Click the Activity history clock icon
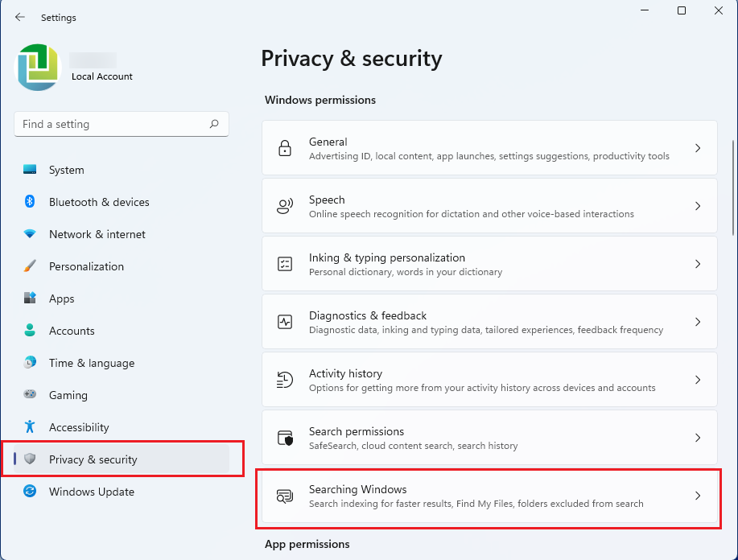Image resolution: width=738 pixels, height=560 pixels. 285,380
